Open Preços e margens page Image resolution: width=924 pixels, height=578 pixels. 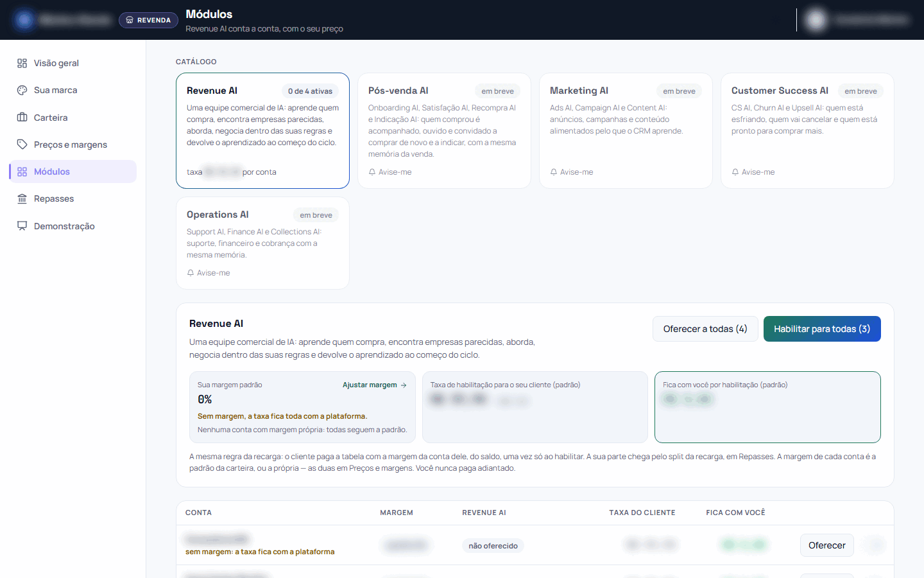(x=73, y=144)
